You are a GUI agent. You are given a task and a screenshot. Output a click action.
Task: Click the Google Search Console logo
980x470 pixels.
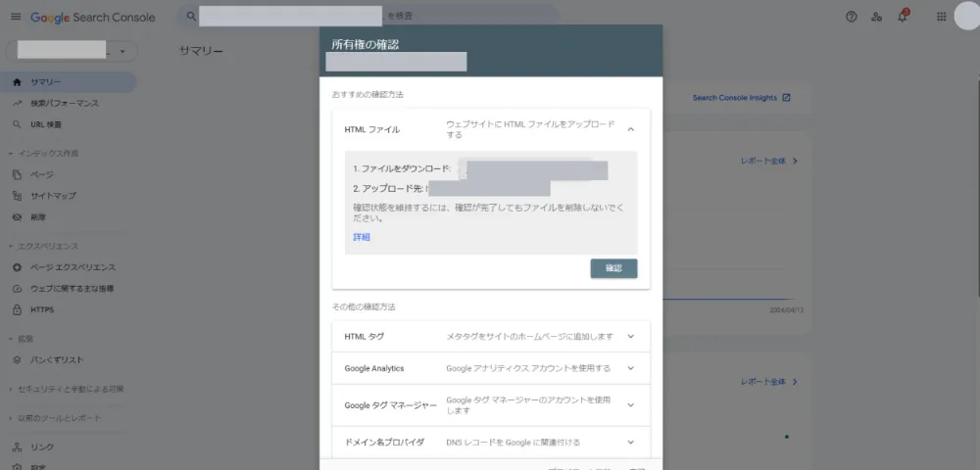(92, 18)
